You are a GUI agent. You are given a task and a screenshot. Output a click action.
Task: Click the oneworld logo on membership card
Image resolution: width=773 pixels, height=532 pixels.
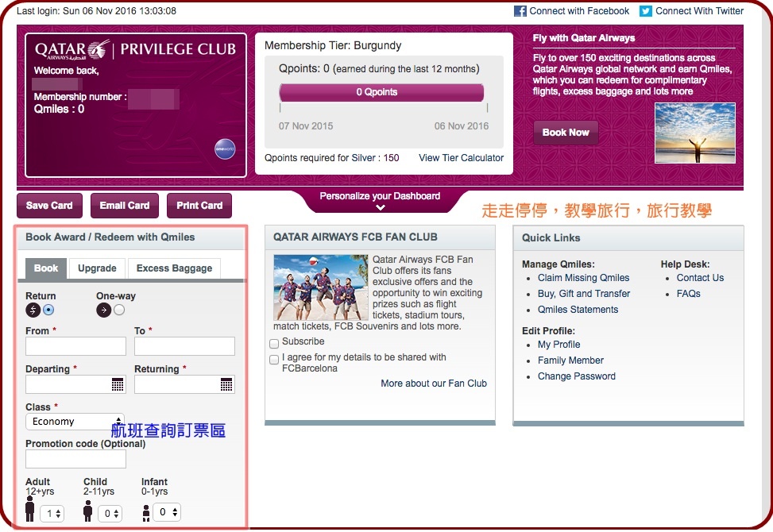tap(225, 148)
